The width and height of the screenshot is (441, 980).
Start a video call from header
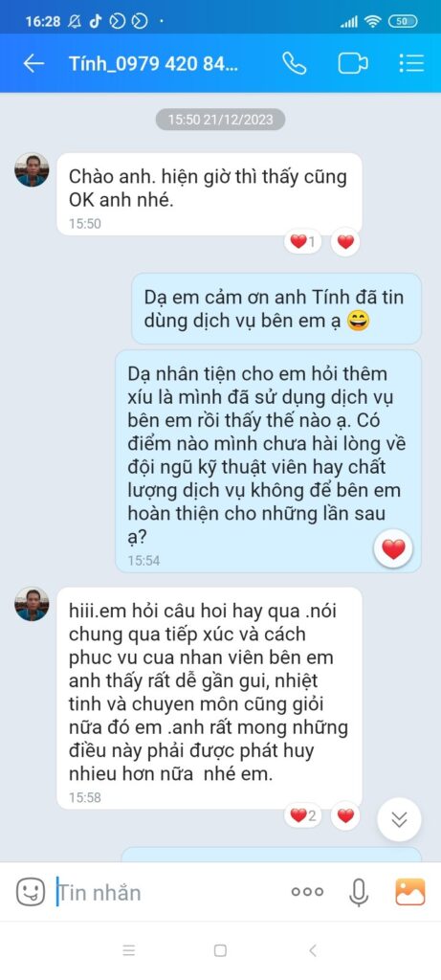[353, 64]
